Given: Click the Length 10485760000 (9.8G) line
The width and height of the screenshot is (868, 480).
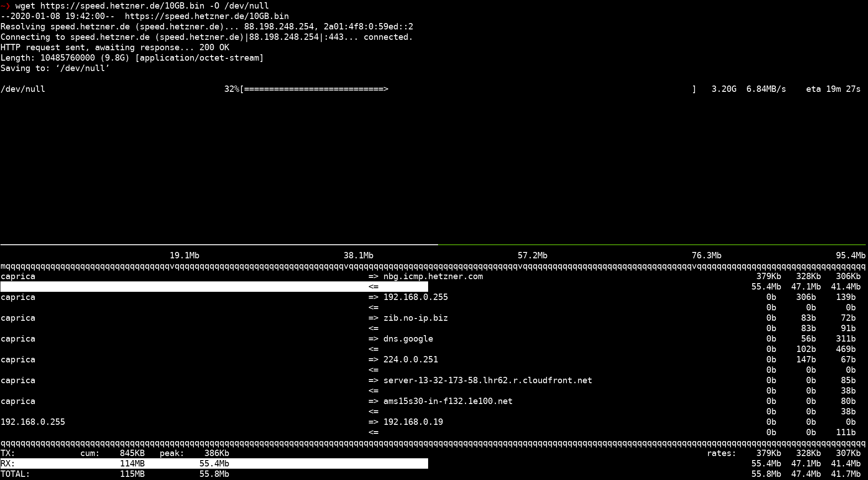Looking at the screenshot, I should [132, 58].
